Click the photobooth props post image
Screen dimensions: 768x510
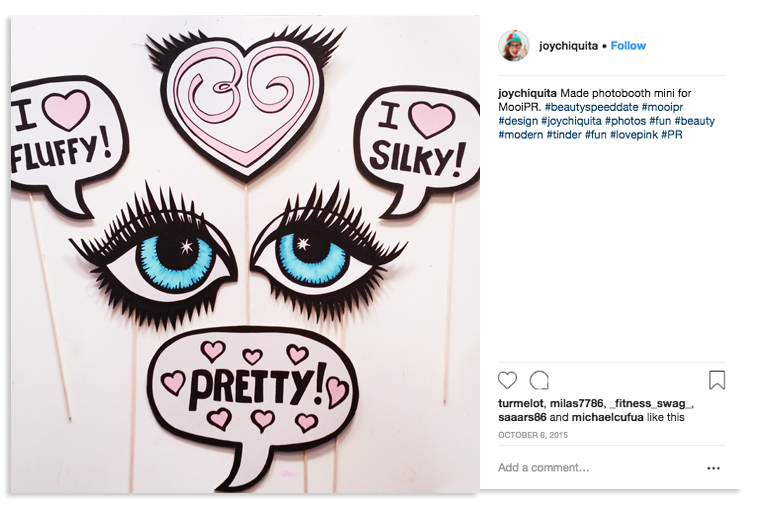pos(245,254)
